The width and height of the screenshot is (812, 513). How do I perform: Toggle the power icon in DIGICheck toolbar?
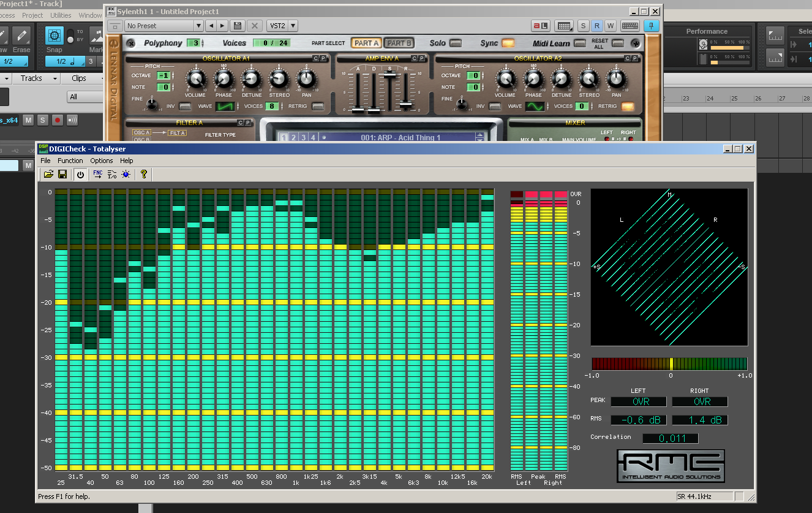(x=80, y=174)
